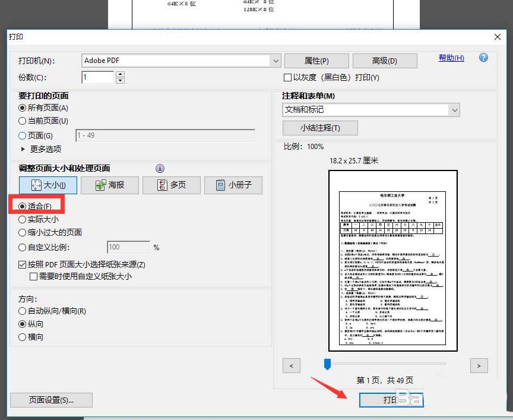The image size is (513, 420).
Task: Select the 缩小过大的页面 radio button
Action: [22, 232]
